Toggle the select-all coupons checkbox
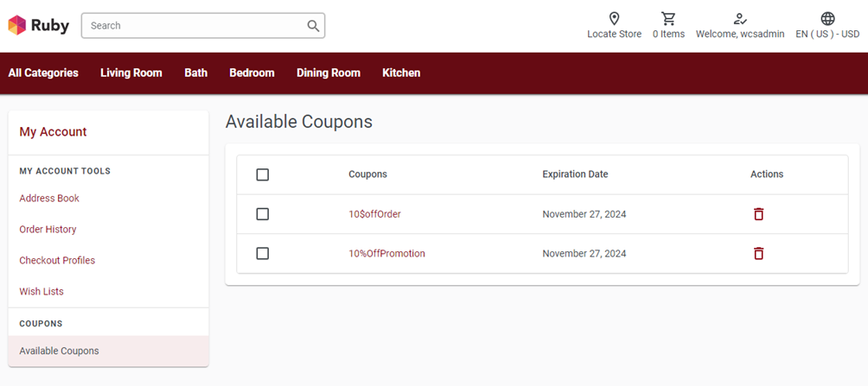Image resolution: width=868 pixels, height=386 pixels. (x=263, y=174)
